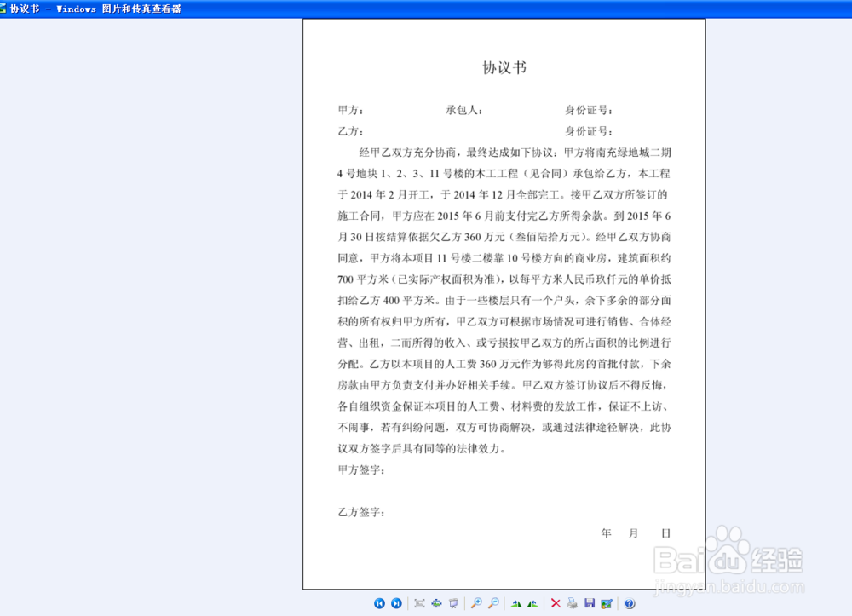
Task: Open the picture for editing
Action: (x=606, y=602)
